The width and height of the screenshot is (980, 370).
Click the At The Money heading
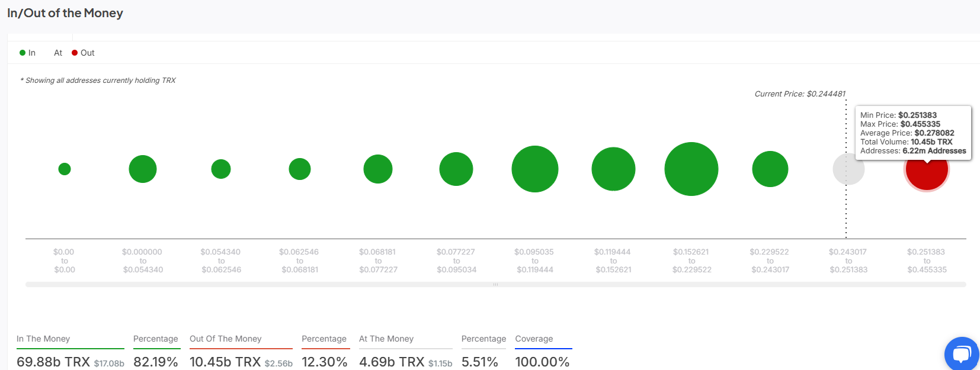pos(386,339)
